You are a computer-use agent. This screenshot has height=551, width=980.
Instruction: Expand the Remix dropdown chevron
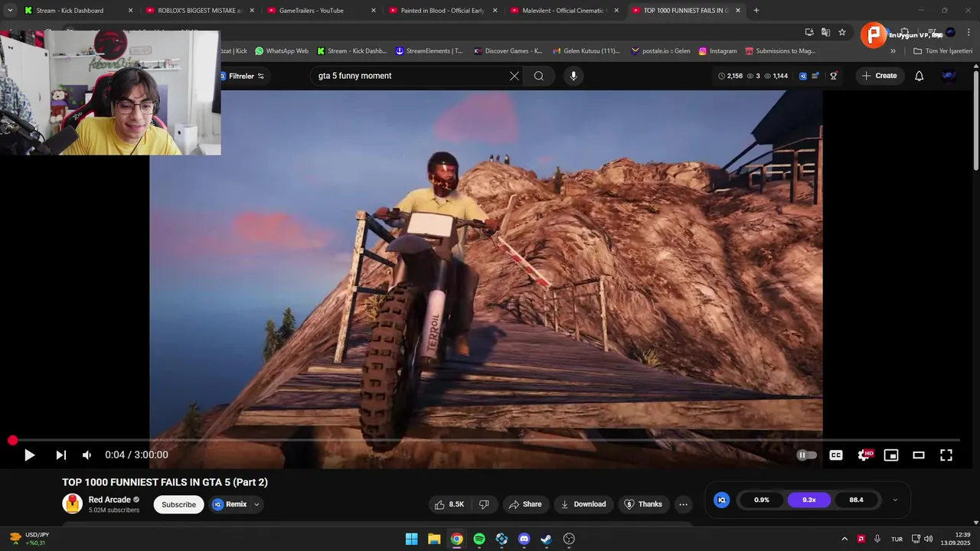(x=257, y=504)
